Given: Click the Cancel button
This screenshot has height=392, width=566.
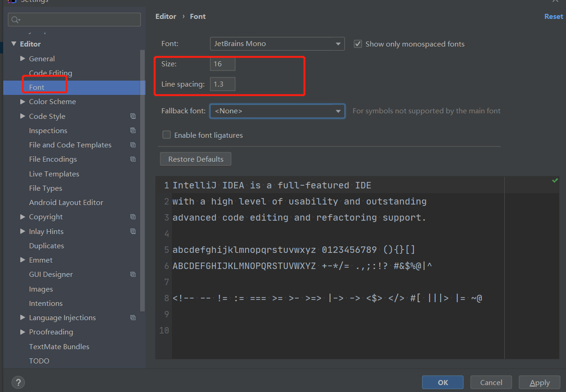Looking at the screenshot, I should click(x=491, y=382).
